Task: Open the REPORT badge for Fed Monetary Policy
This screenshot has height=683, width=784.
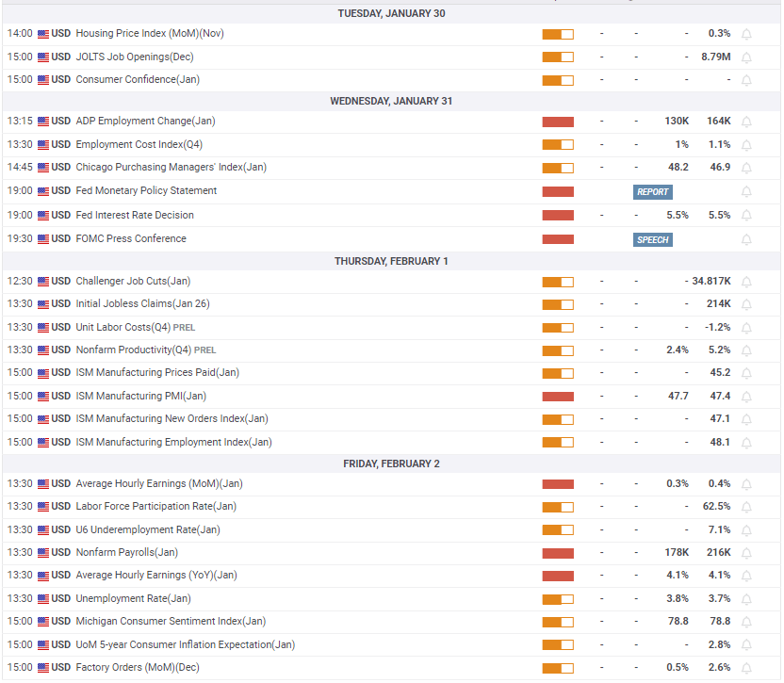Action: [x=652, y=192]
